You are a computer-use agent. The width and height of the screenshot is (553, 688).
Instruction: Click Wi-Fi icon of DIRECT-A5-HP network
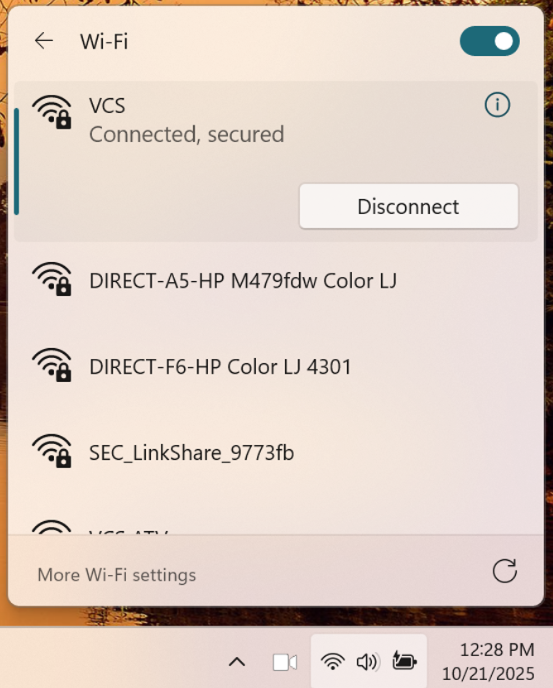52,279
